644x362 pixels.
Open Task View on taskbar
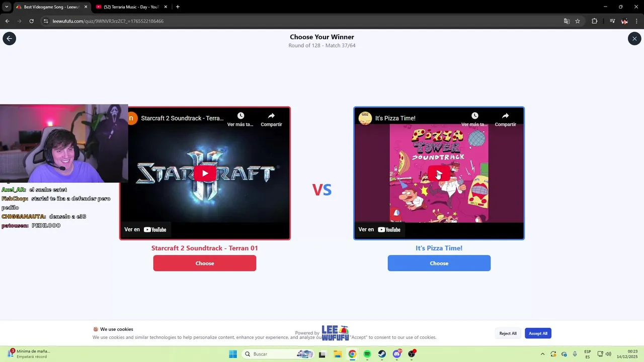[x=322, y=354]
